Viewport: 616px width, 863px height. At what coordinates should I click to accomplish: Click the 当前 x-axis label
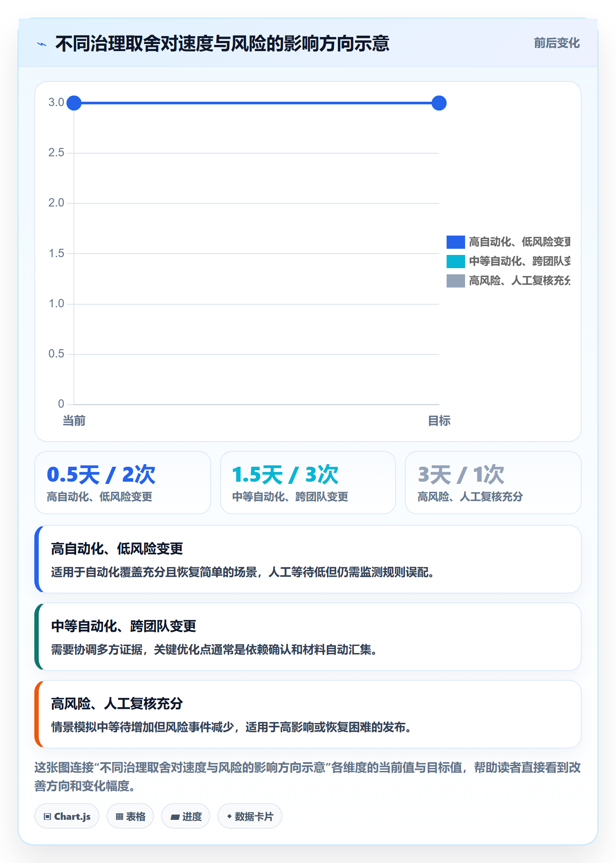[x=74, y=421]
